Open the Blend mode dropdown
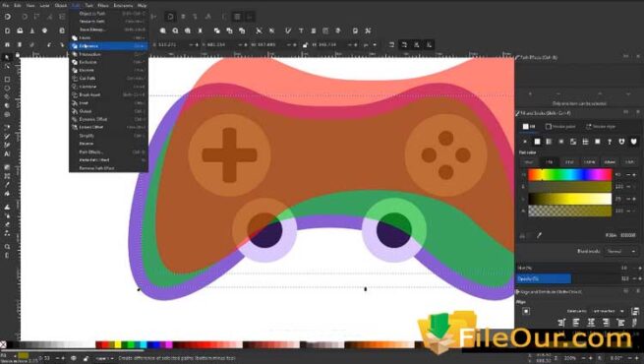Image resolution: width=644 pixels, height=364 pixels. 620,251
